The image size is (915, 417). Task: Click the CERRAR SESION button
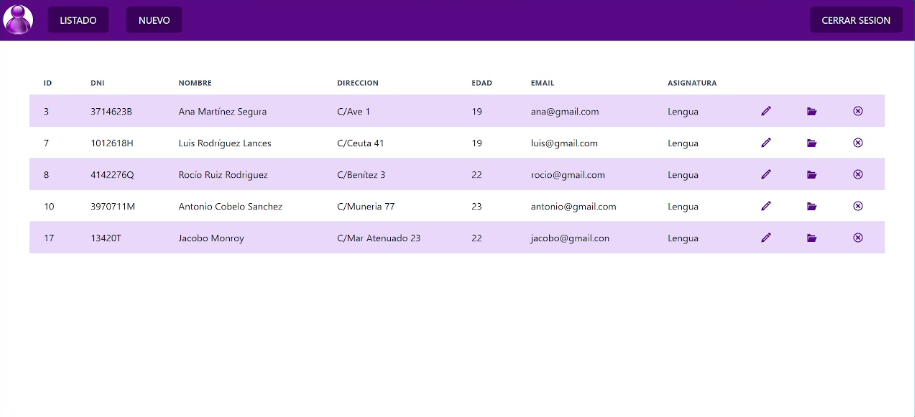point(856,20)
